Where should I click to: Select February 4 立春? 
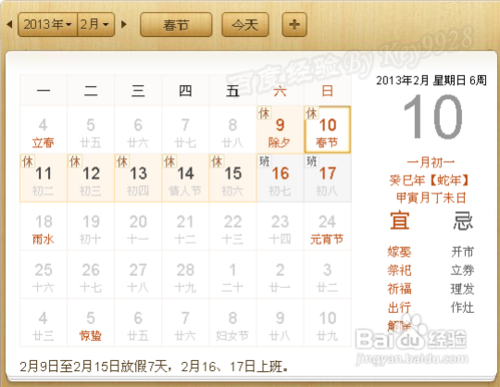coord(43,130)
